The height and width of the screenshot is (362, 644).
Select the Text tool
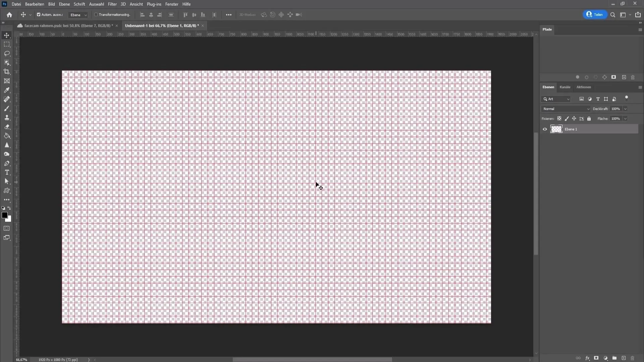click(x=7, y=172)
